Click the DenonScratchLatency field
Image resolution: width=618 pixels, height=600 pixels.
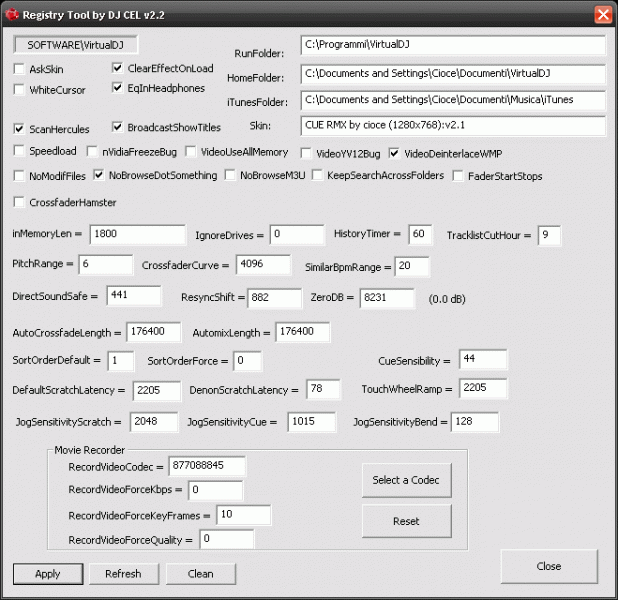click(x=323, y=389)
